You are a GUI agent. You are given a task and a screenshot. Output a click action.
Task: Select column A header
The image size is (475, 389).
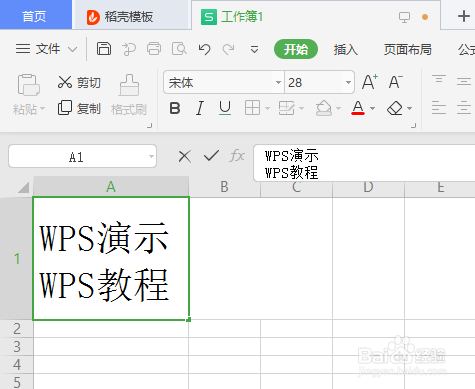point(111,186)
